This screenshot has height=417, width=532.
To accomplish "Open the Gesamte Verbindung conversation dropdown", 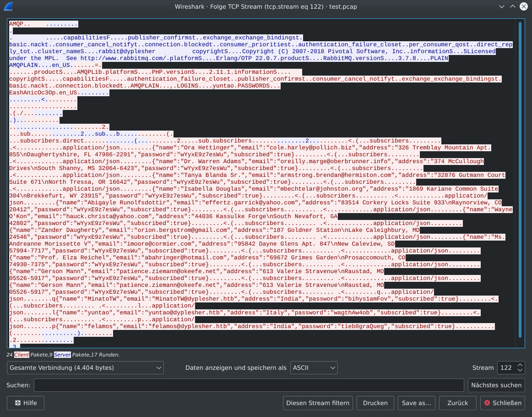I will click(x=85, y=368).
